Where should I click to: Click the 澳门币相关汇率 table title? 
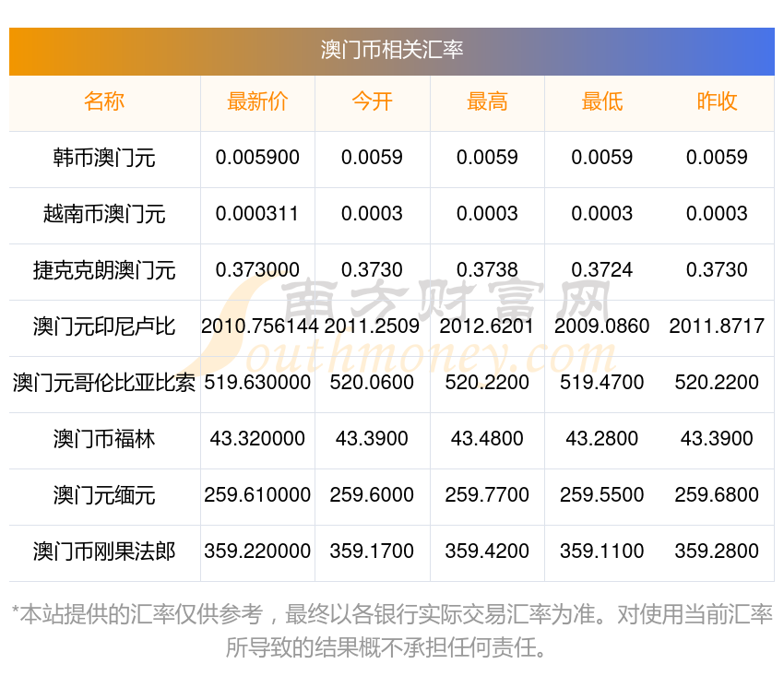391,50
